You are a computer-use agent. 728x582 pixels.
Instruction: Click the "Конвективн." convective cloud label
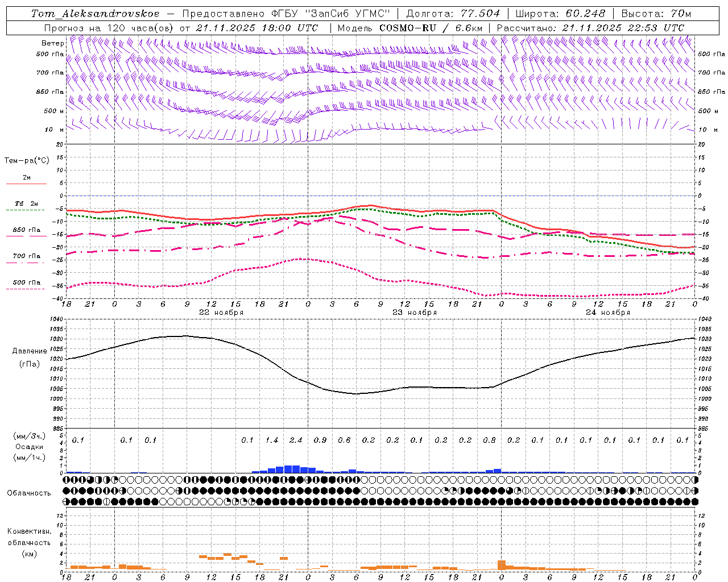coord(29,531)
